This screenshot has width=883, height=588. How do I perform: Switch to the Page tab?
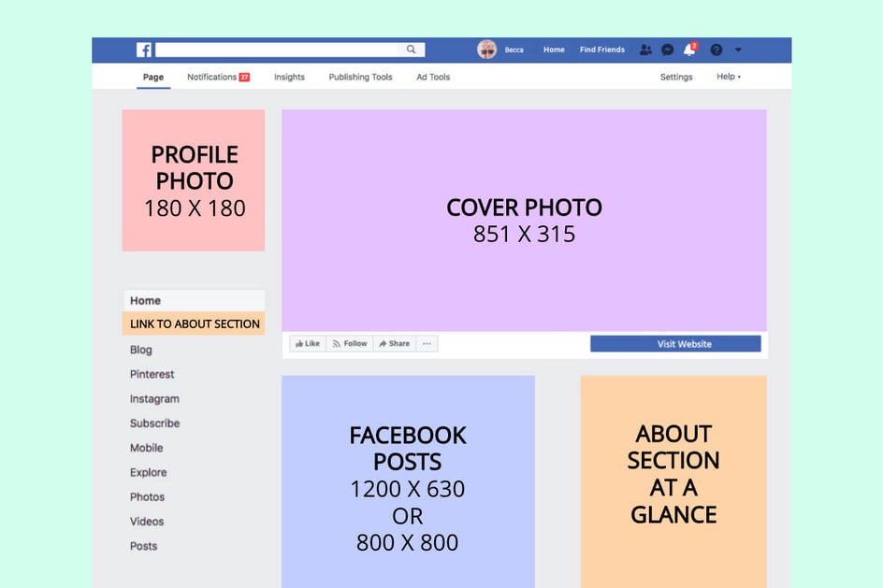click(x=153, y=77)
